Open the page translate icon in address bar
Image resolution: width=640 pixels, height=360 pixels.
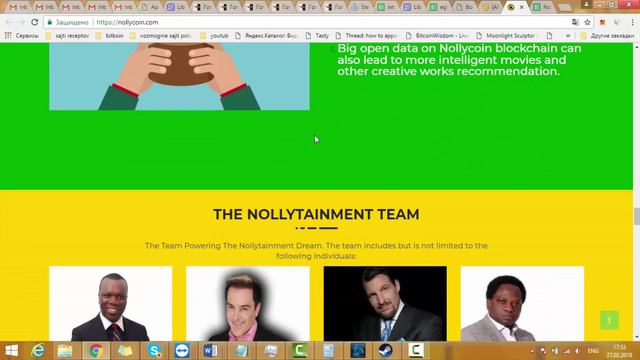[x=575, y=22]
